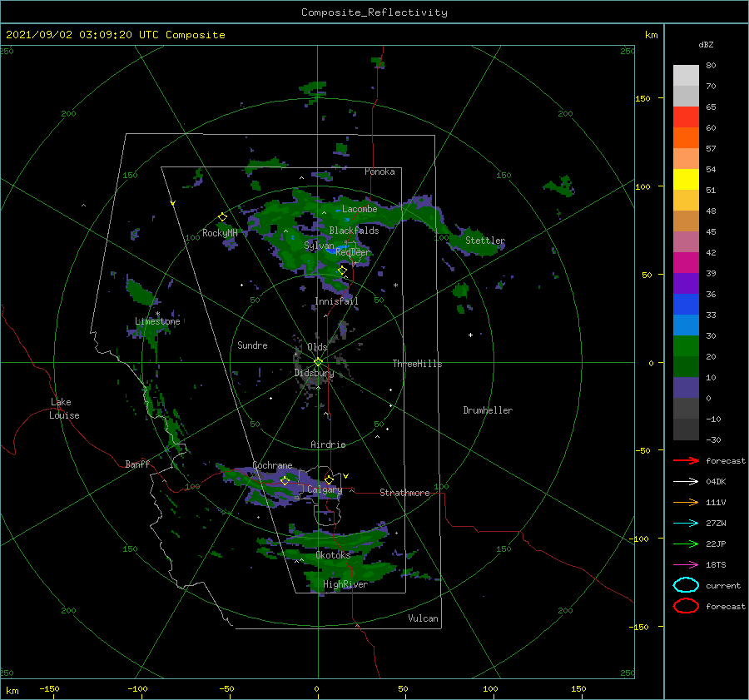Image resolution: width=749 pixels, height=700 pixels.
Task: Click the Vulcan city label
Action: (423, 618)
